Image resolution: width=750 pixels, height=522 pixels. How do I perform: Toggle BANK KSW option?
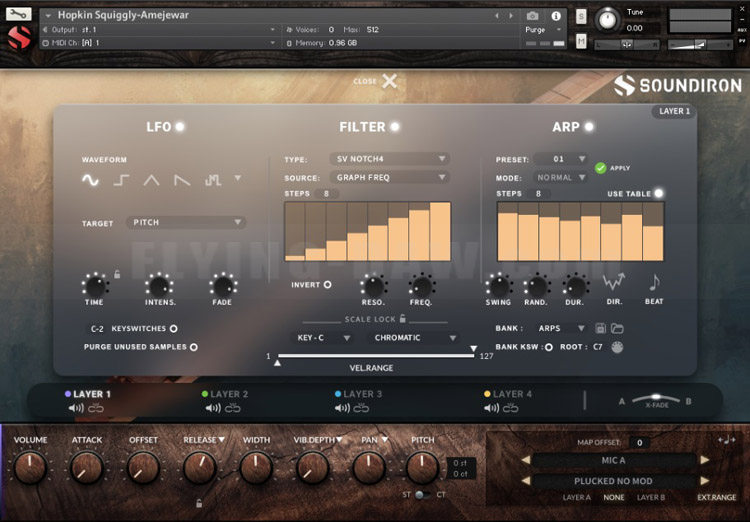point(549,347)
